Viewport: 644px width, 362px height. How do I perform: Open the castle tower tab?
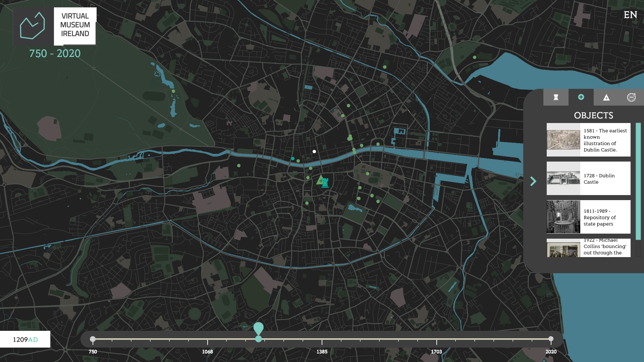556,97
